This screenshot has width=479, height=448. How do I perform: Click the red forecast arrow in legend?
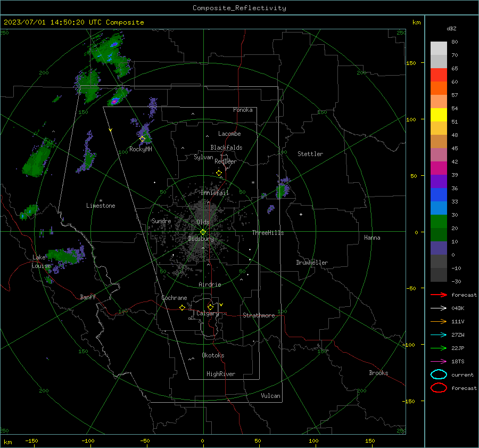439,295
